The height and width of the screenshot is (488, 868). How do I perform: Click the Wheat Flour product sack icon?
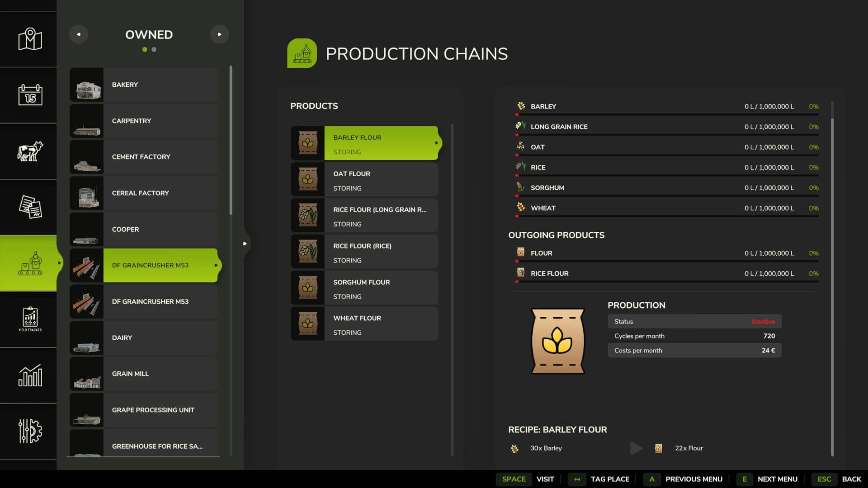[308, 324]
